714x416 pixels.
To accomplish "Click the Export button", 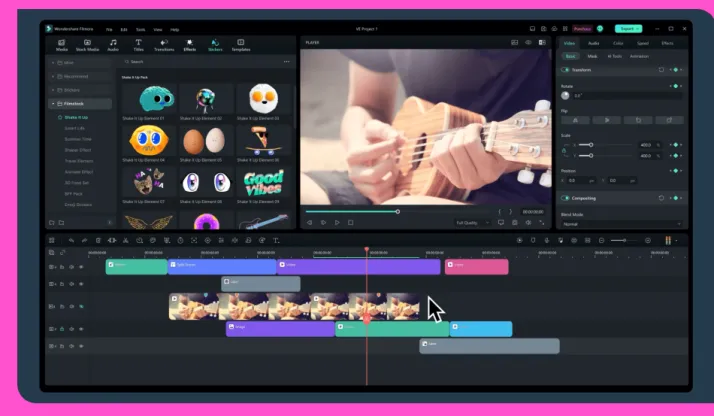I will point(627,29).
